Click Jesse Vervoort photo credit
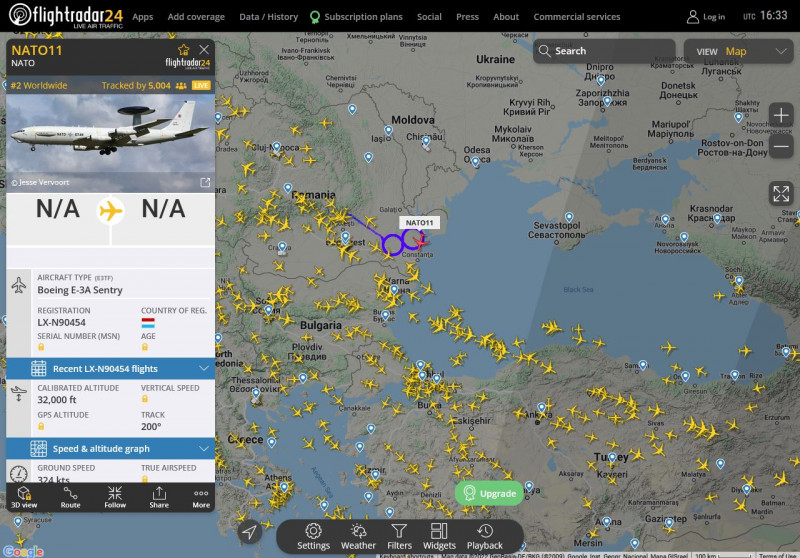Viewport: 800px width, 558px height. coord(40,183)
